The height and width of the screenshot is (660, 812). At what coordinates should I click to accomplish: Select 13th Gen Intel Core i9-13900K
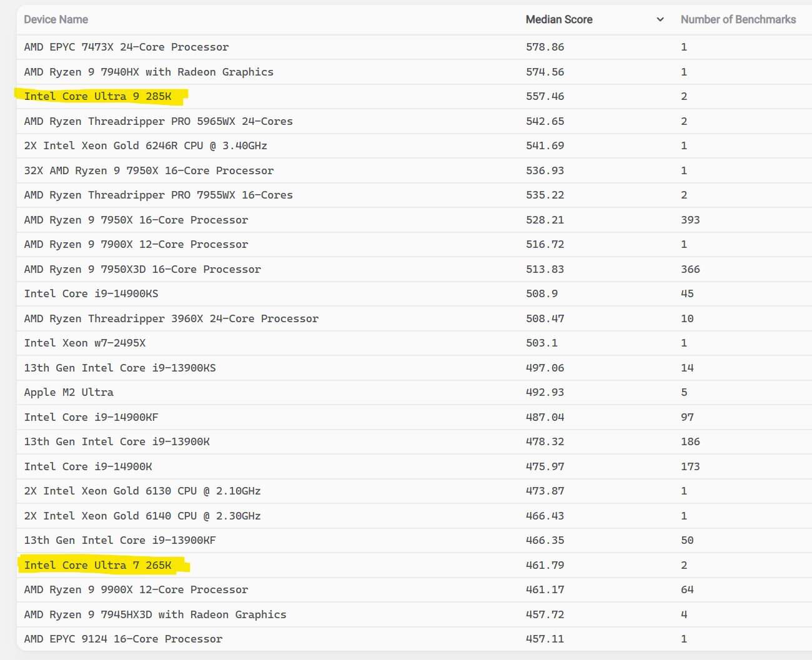click(x=117, y=441)
